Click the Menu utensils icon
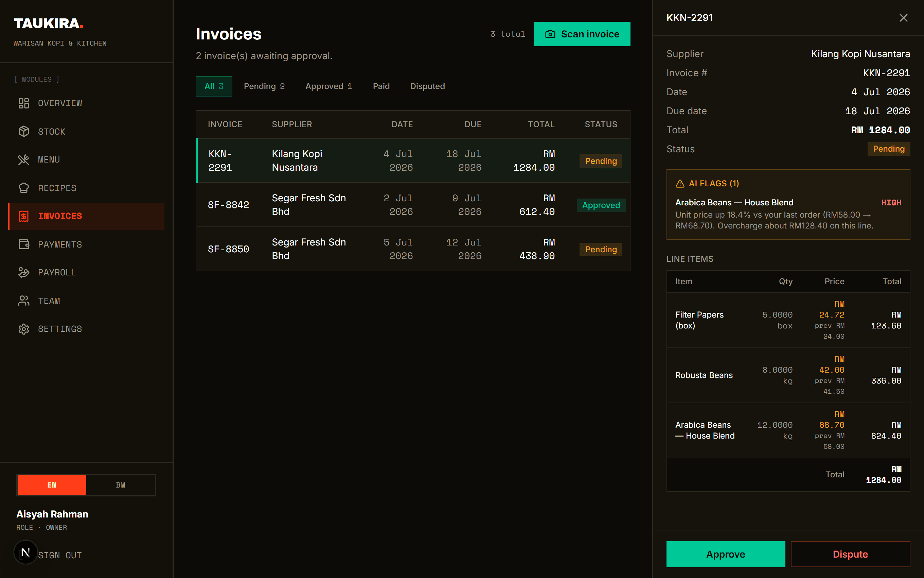The height and width of the screenshot is (578, 924). tap(24, 160)
